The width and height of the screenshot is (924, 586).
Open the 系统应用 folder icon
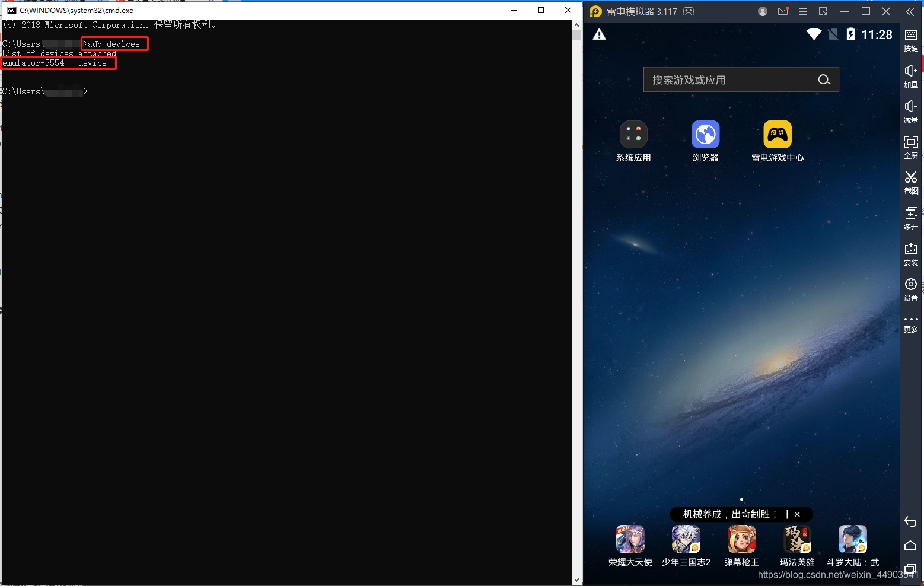point(633,135)
